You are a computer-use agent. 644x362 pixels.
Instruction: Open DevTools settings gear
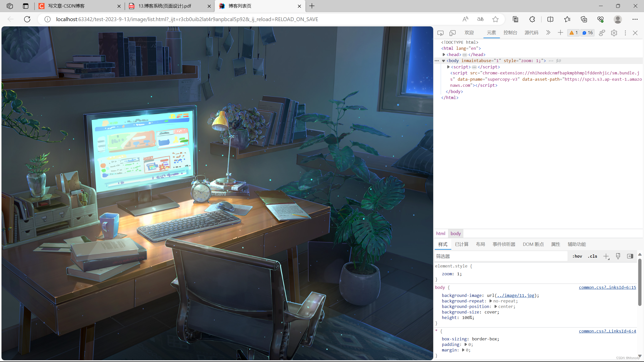tap(614, 33)
